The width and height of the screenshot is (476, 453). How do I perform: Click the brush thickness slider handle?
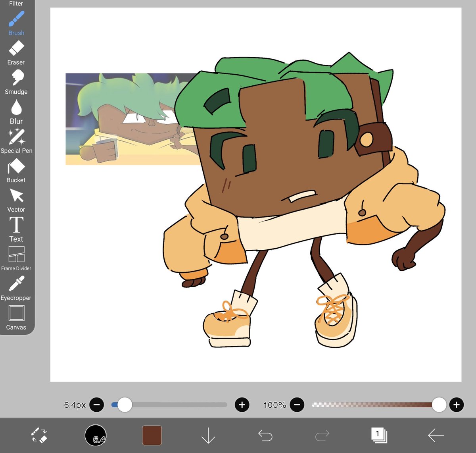click(x=125, y=405)
